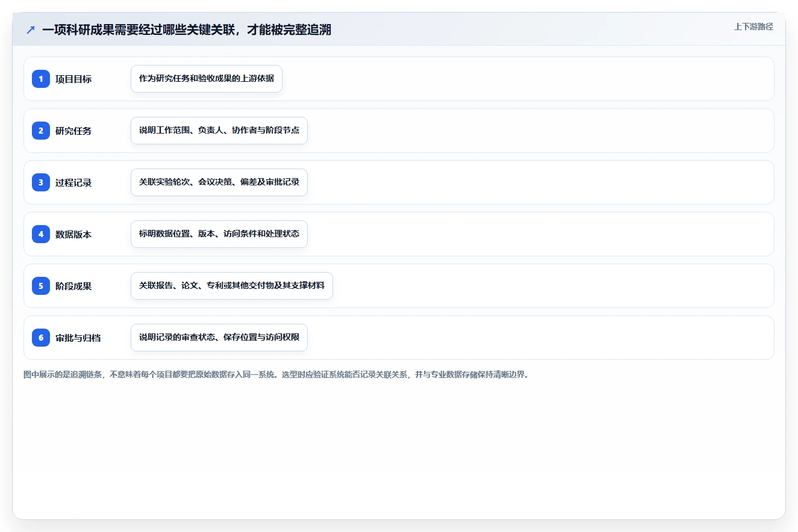Select the 阶段成果 step label
The image size is (798, 532).
click(73, 286)
